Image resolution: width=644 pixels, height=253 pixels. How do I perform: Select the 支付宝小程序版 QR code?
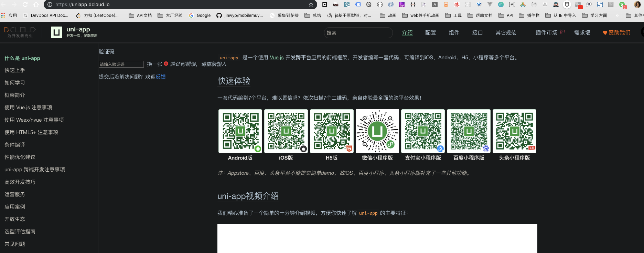point(423,131)
